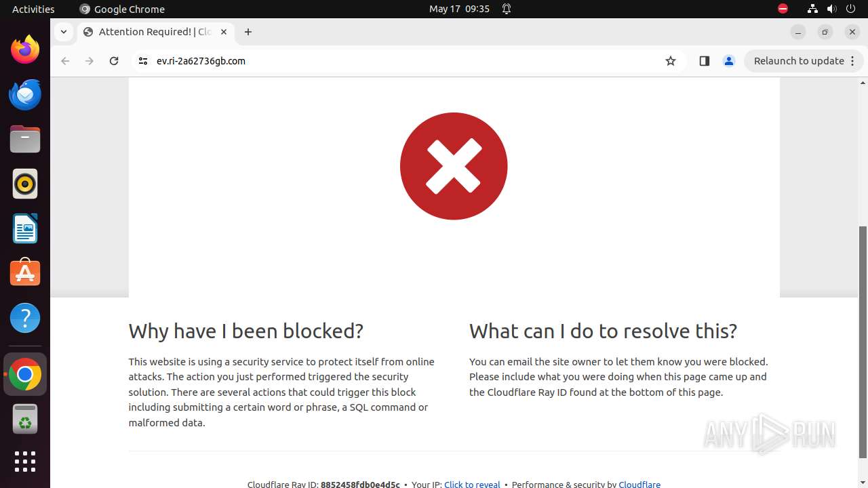Click the 'Why have I been blocked?' heading
The height and width of the screenshot is (488, 868).
coord(246,331)
